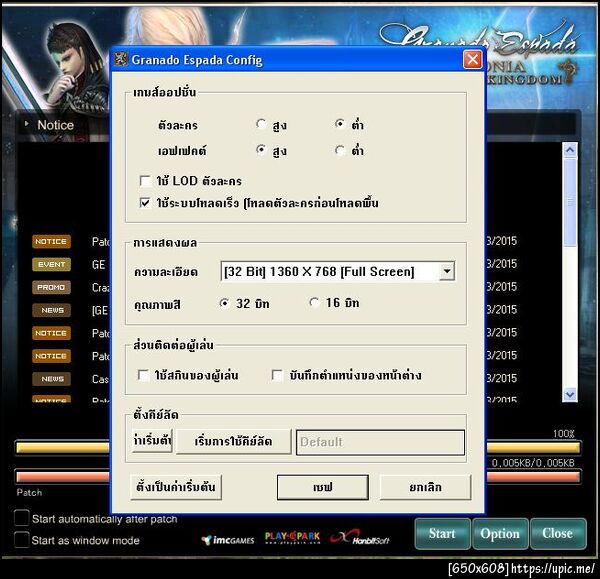Click the PlayPark logo
Viewport: 600px width, 579px height.
click(x=292, y=538)
